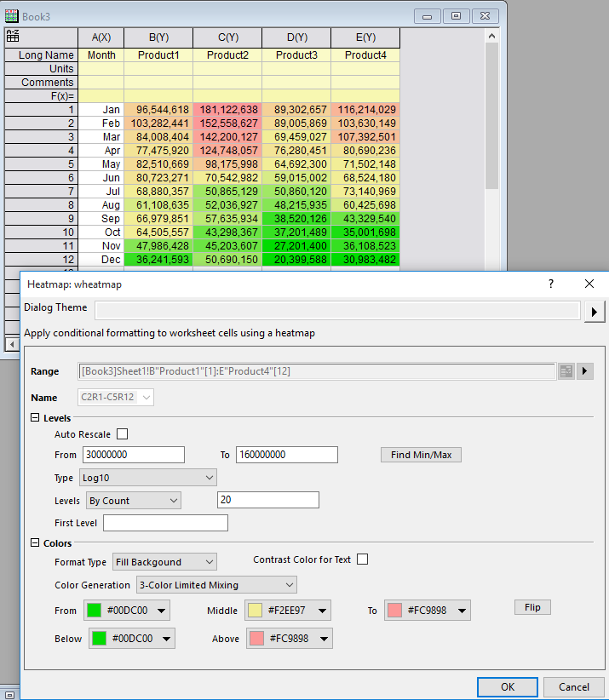Toggle the Auto Rescale checkbox
609x700 pixels.
click(x=122, y=434)
